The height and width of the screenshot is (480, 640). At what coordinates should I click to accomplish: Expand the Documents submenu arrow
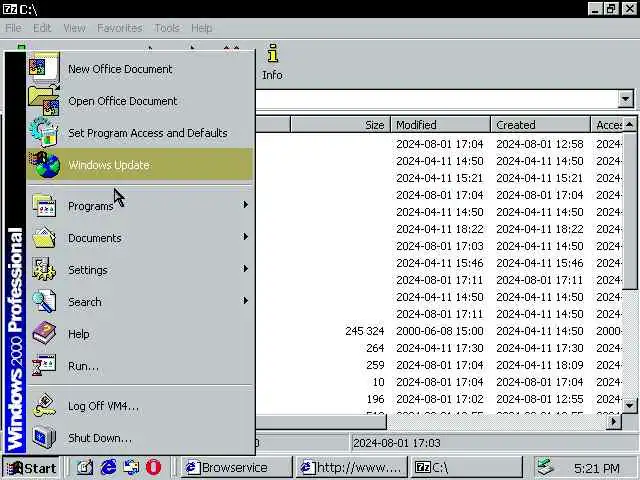point(245,237)
